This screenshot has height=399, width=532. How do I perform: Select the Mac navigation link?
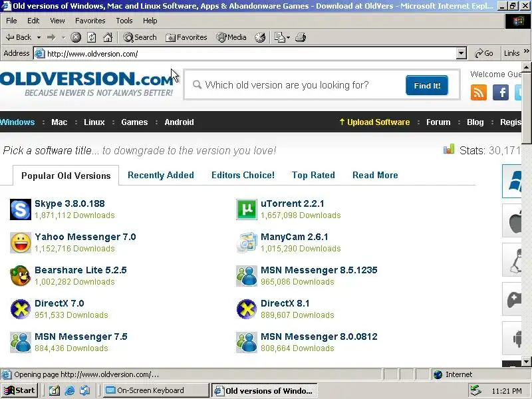pyautogui.click(x=59, y=122)
